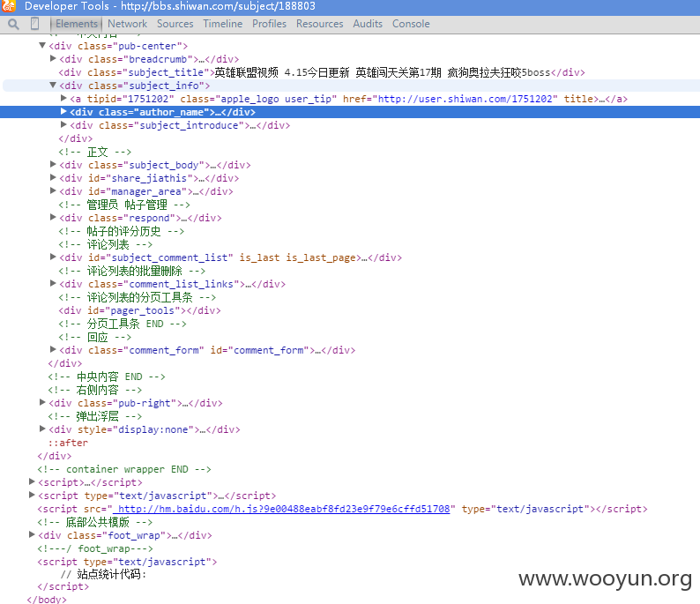Select the 站点统计代码 script comment line
Image resolution: width=700 pixels, height=604 pixels.
point(103,574)
